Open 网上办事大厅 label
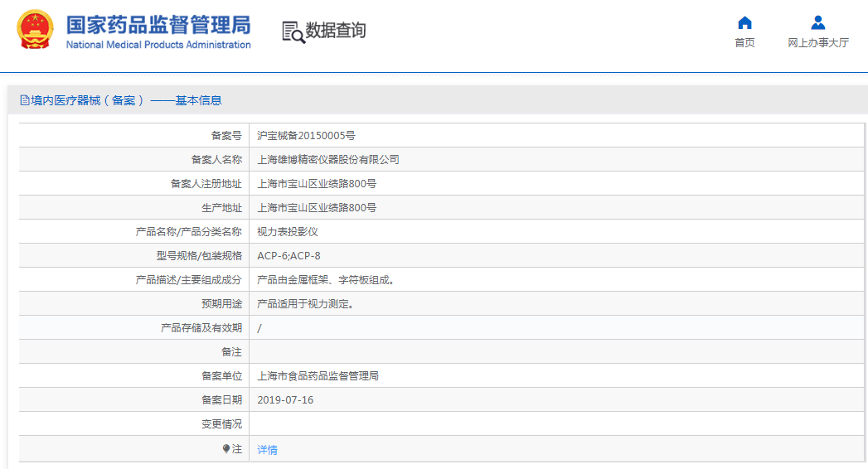 818,42
